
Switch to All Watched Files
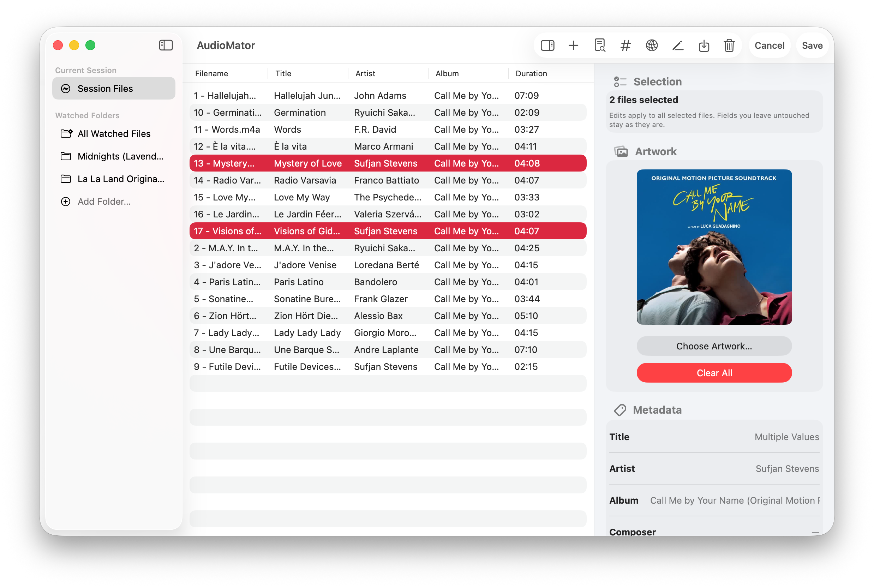(114, 133)
